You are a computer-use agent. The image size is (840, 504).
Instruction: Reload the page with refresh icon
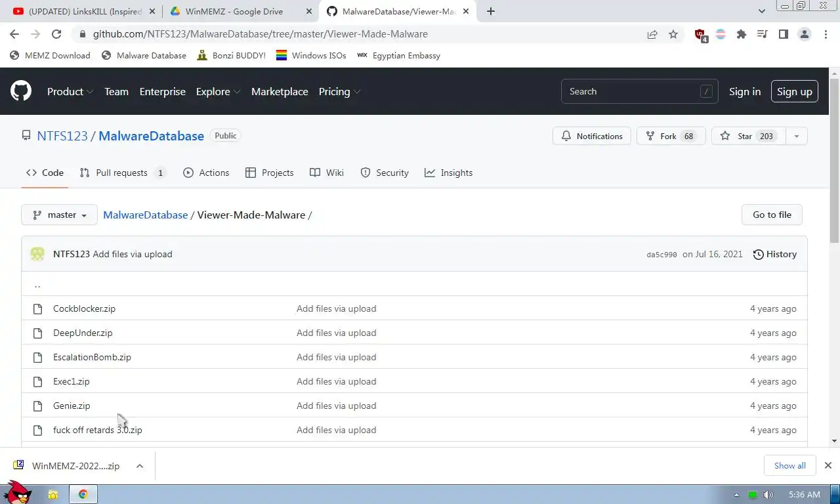(x=56, y=34)
